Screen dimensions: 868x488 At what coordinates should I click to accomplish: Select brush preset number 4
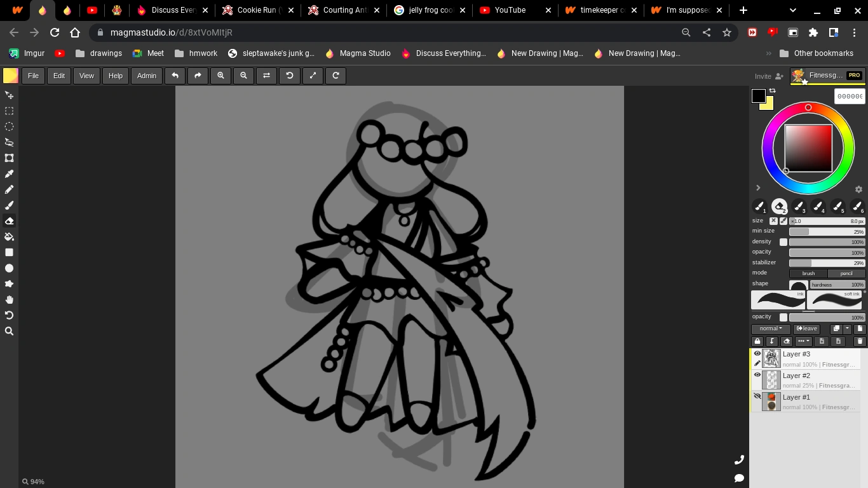click(x=818, y=207)
